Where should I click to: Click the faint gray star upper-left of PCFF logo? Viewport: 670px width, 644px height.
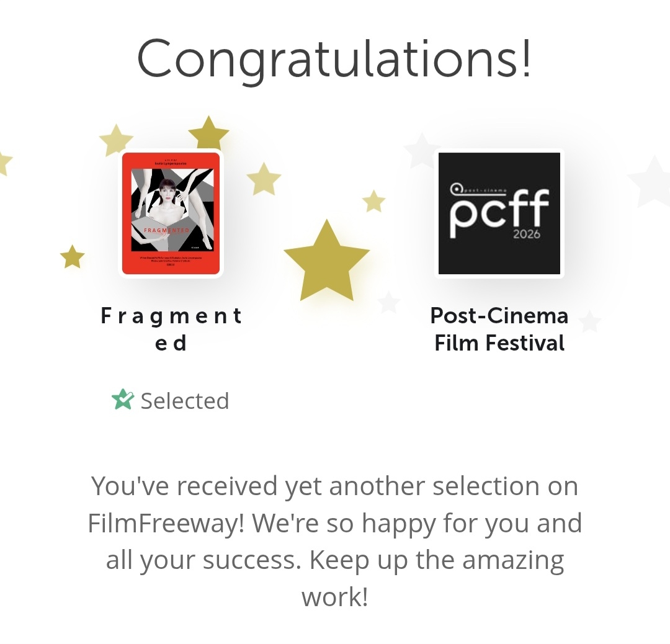pos(421,151)
